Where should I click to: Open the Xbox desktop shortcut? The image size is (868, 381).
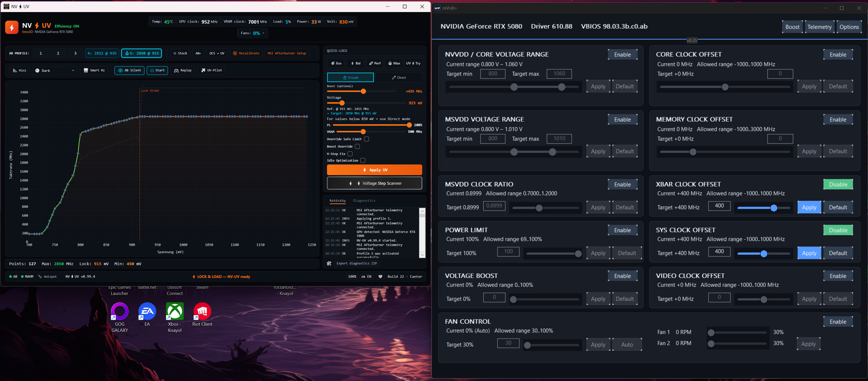pos(175,317)
